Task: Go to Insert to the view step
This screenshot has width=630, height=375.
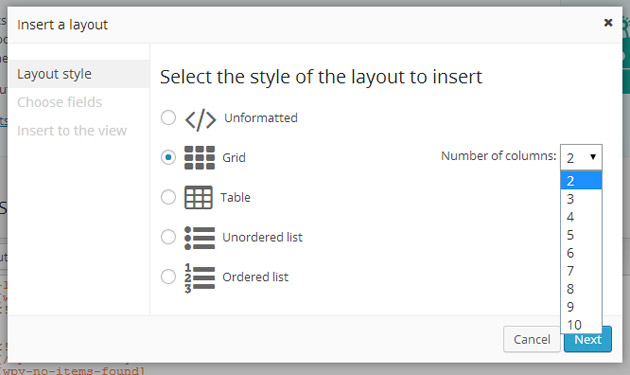Action: 72,131
